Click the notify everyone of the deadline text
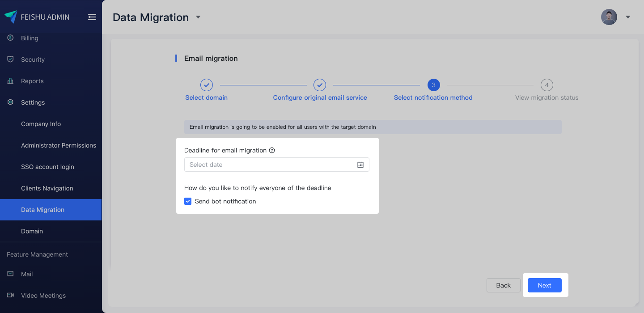This screenshot has height=313, width=644. [x=258, y=188]
